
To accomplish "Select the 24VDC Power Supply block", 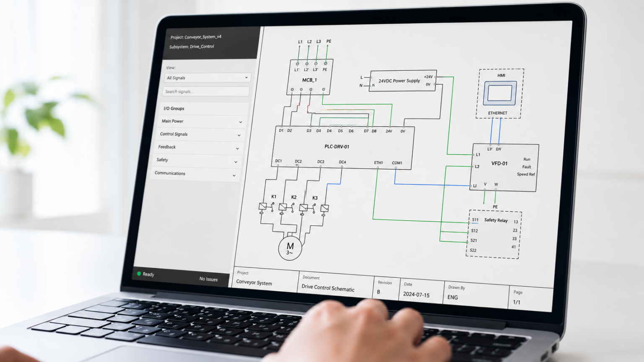I will 402,80.
